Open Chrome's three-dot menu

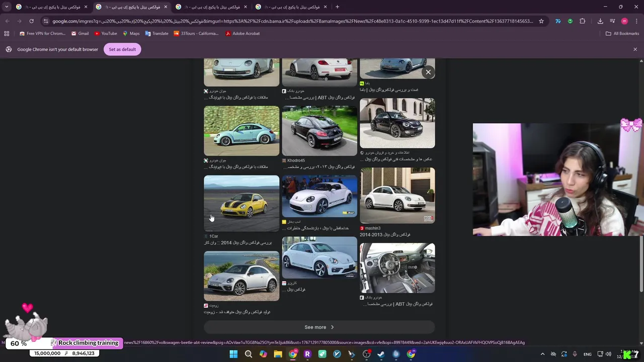click(636, 21)
